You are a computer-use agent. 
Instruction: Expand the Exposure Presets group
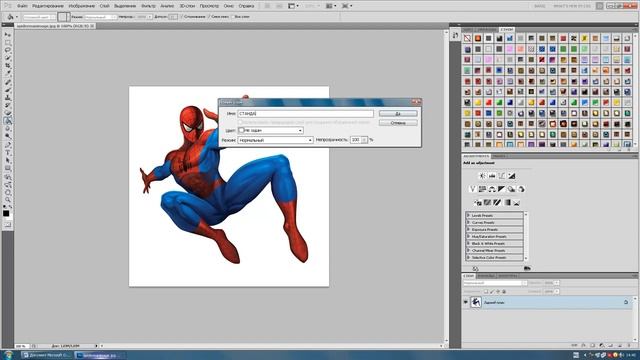coord(469,229)
